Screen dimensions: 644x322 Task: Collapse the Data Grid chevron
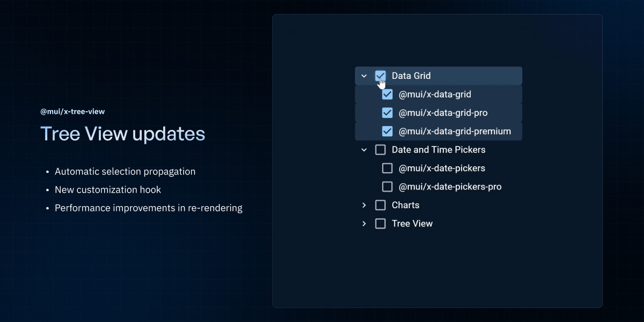pos(364,76)
